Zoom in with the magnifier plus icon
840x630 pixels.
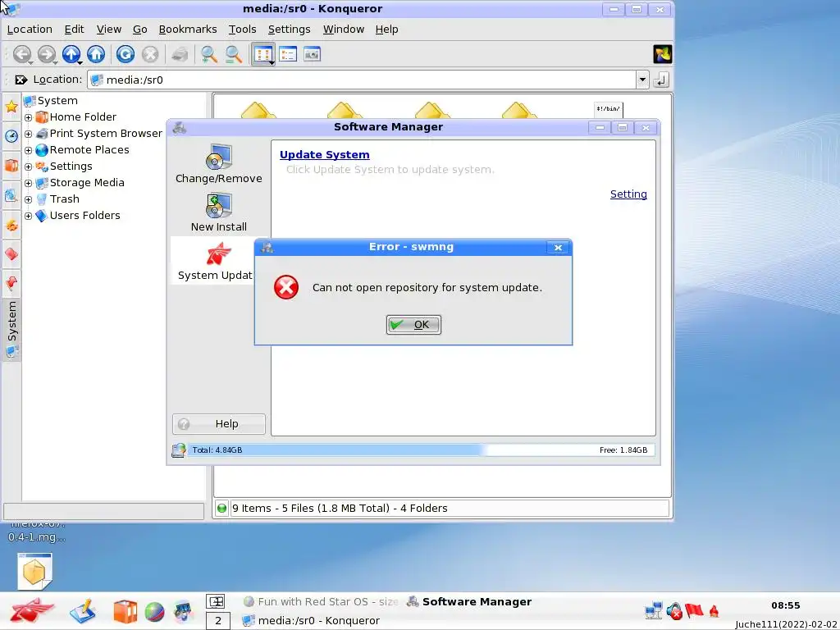pyautogui.click(x=208, y=54)
